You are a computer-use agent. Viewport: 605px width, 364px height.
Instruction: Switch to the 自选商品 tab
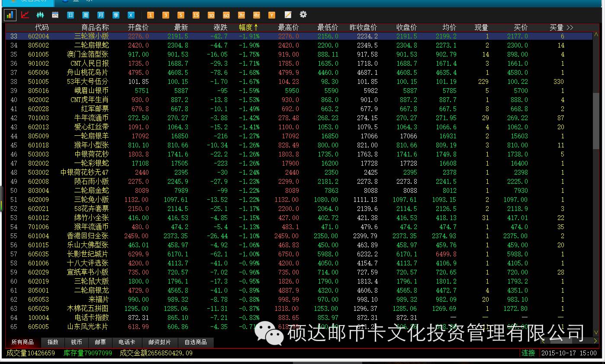(196, 342)
